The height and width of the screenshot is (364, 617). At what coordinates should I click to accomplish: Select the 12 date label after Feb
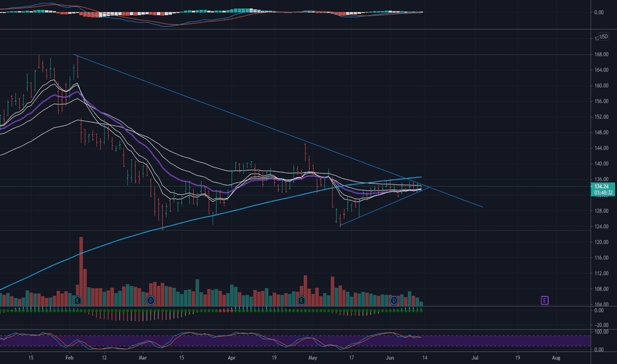(105, 357)
